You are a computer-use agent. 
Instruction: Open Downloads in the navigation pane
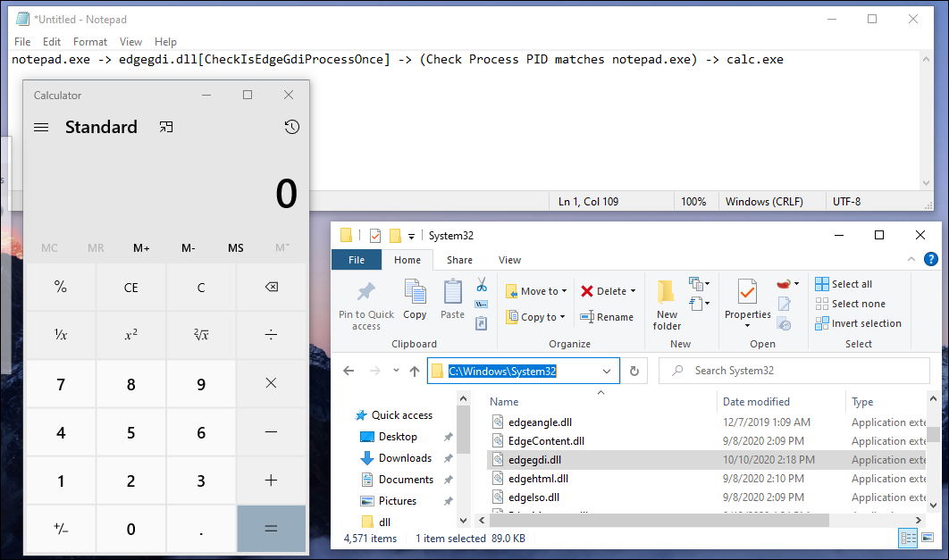pyautogui.click(x=405, y=458)
